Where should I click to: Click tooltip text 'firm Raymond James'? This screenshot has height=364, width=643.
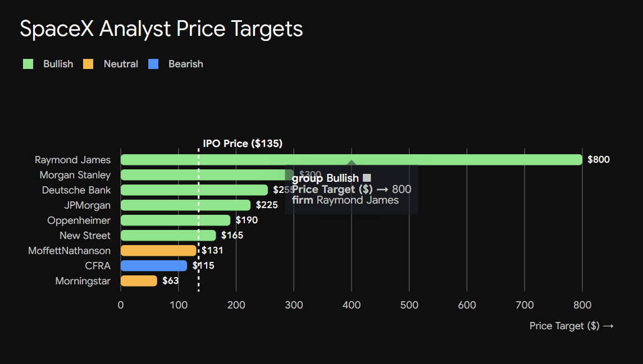[345, 200]
